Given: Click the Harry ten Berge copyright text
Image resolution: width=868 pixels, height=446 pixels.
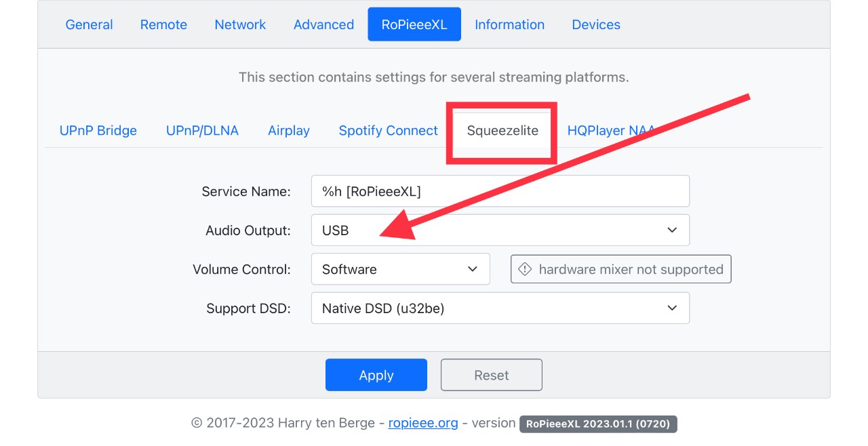Looking at the screenshot, I should point(283,423).
